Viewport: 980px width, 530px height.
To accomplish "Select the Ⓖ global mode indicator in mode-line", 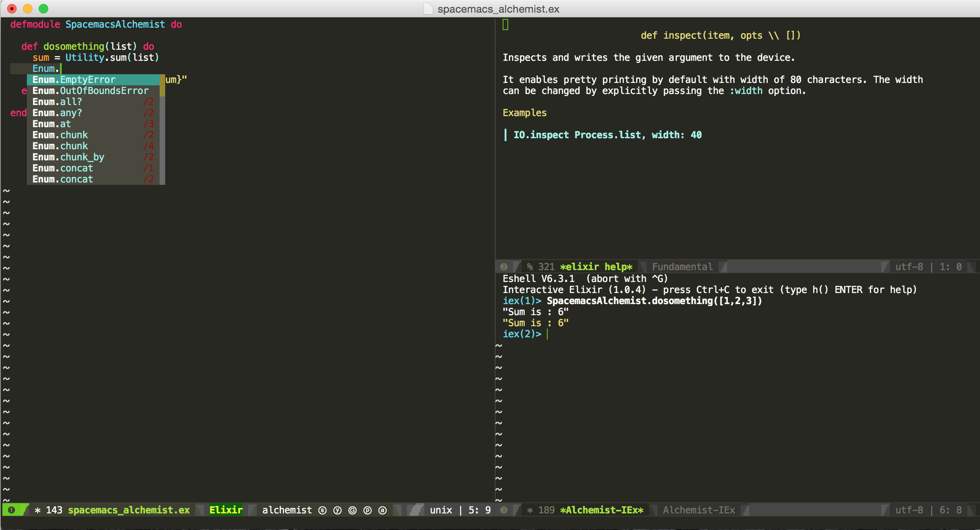I will (x=352, y=510).
